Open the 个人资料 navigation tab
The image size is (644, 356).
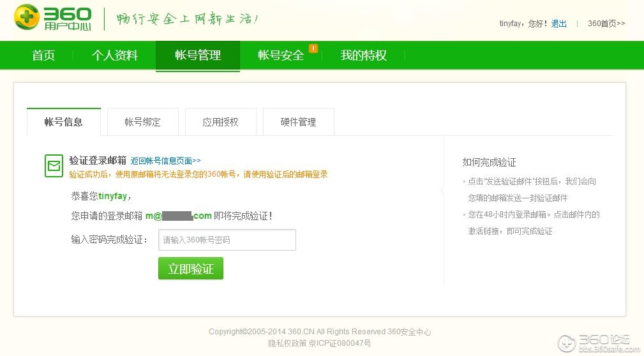pyautogui.click(x=115, y=55)
